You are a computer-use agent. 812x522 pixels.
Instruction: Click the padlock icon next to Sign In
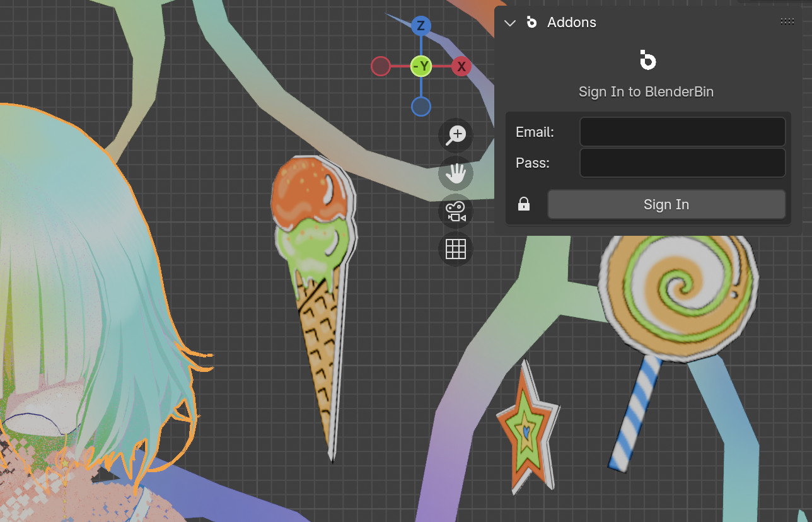tap(524, 204)
